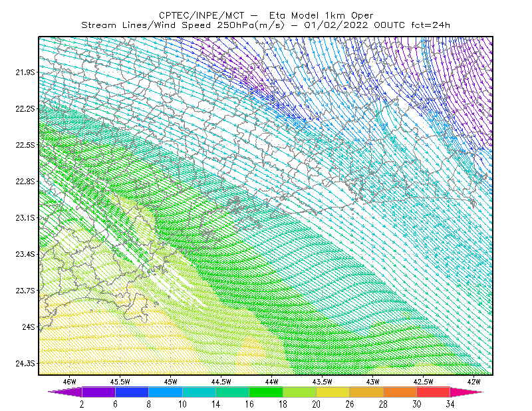The height and width of the screenshot is (411, 532).
Task: Click the latitude label 22.2S
Action: coord(25,108)
